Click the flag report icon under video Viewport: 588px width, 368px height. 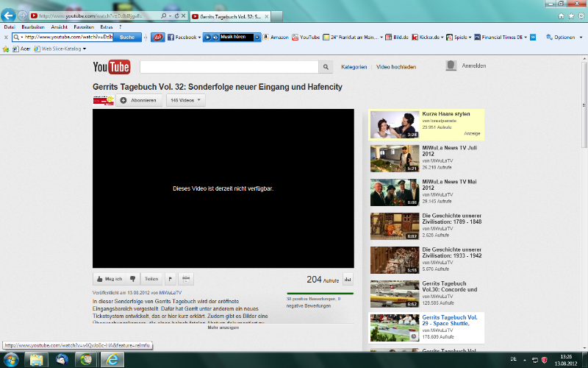[x=171, y=279]
